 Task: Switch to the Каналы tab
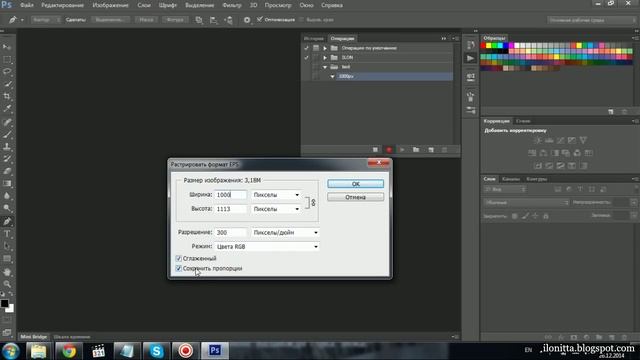511,179
